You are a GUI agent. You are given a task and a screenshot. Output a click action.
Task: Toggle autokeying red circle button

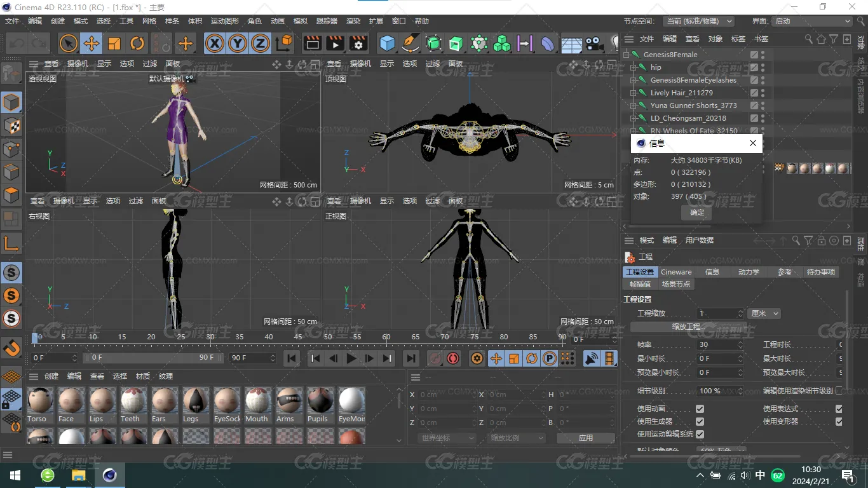(x=453, y=358)
